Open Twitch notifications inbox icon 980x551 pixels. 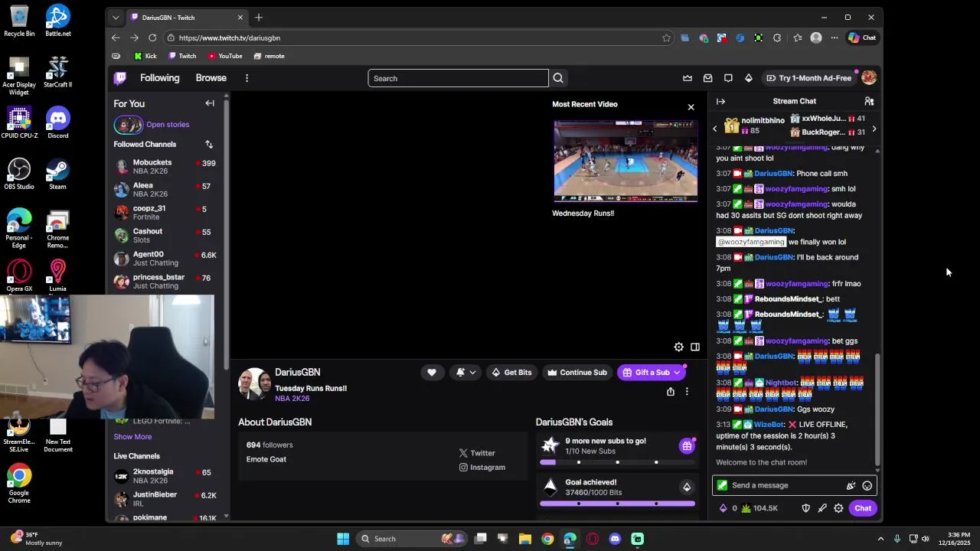708,78
